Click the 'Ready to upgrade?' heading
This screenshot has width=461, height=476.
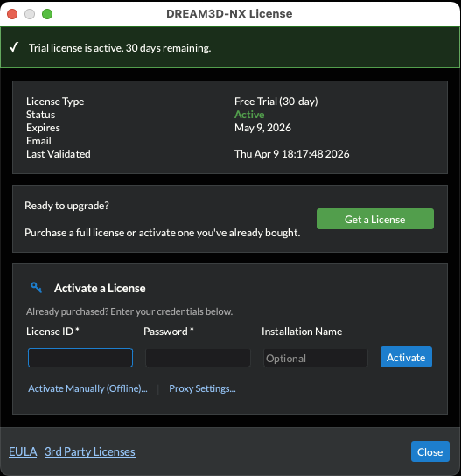66,206
